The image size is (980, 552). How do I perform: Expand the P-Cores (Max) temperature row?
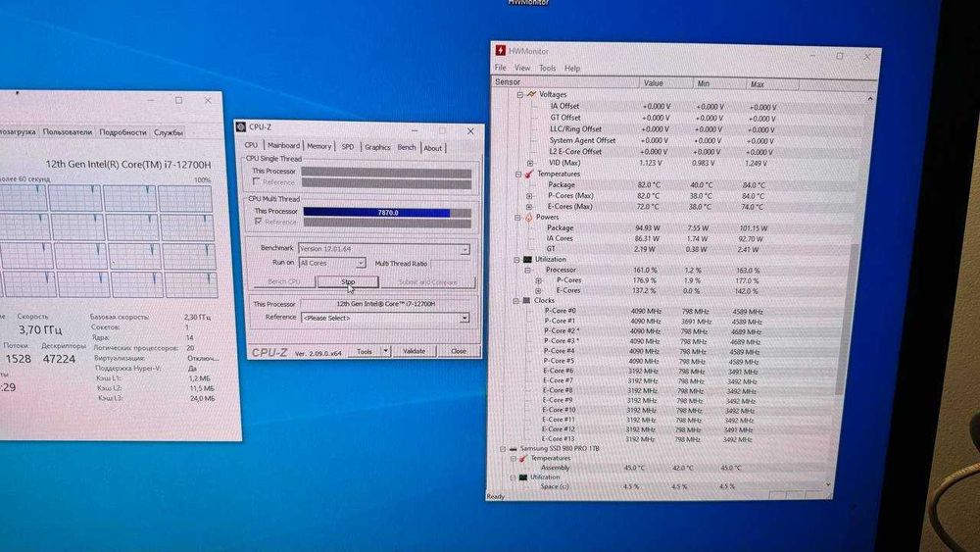coord(529,196)
